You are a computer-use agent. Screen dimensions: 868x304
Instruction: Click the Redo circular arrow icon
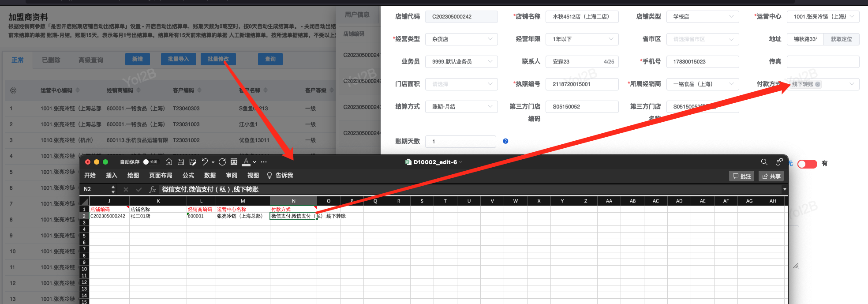click(222, 162)
